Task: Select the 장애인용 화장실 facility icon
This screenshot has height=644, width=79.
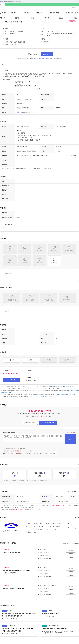Action: (49, 298)
